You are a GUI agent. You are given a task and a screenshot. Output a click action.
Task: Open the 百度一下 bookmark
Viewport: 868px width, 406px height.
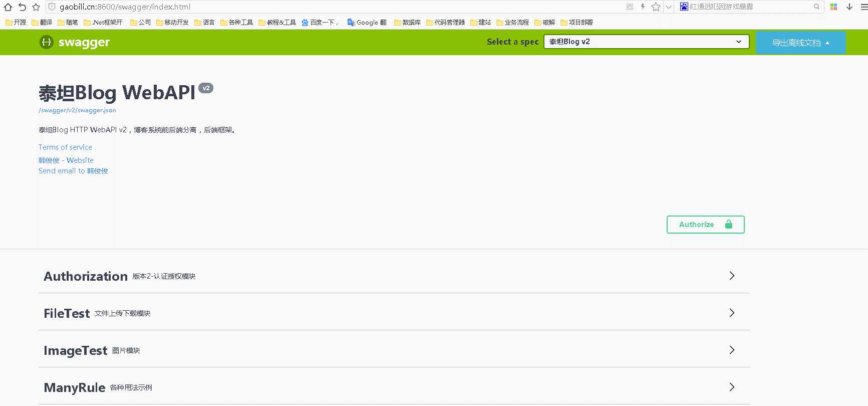pos(320,22)
